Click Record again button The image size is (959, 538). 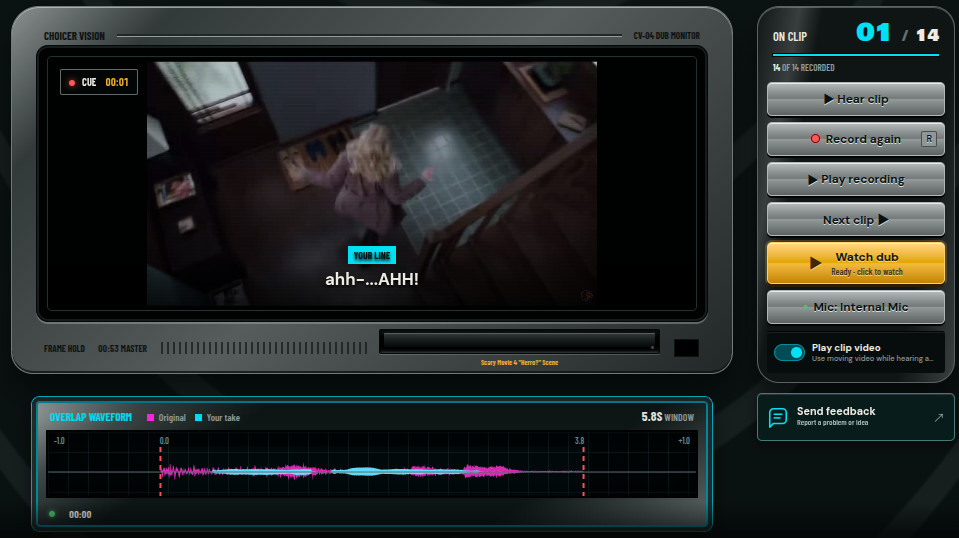pos(856,139)
